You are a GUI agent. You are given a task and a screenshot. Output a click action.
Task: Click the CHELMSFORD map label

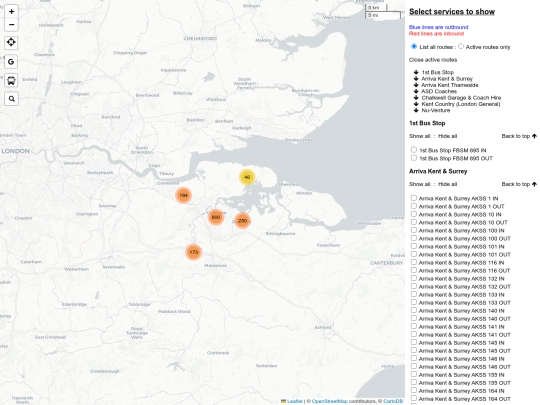pyautogui.click(x=200, y=39)
